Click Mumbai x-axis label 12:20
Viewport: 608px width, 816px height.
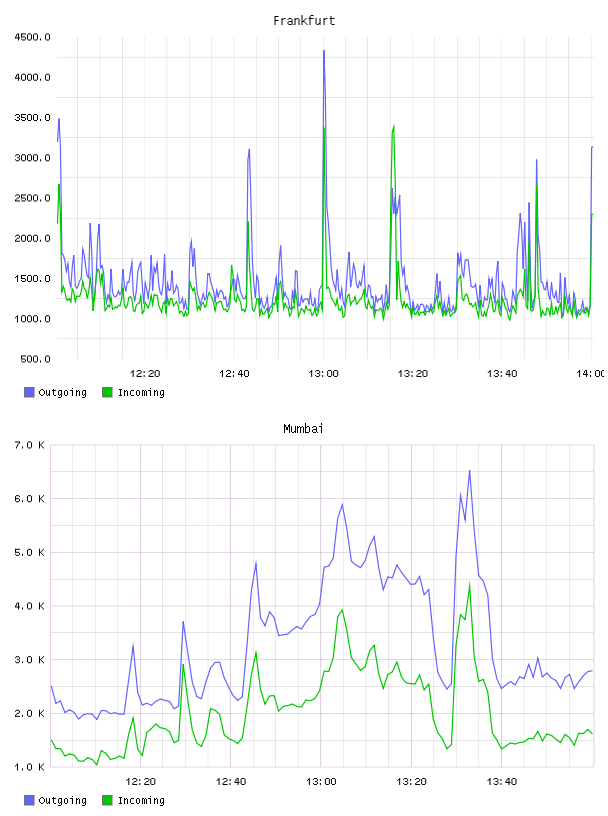point(141,782)
